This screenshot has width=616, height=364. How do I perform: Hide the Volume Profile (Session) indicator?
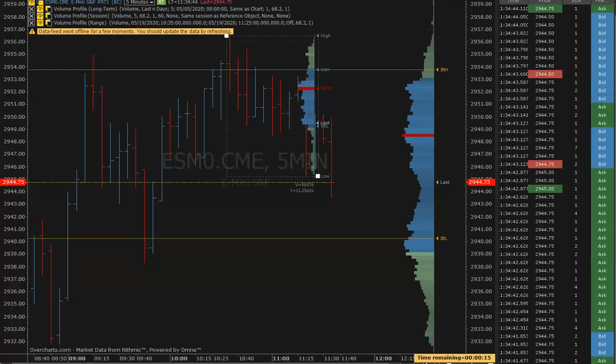[40, 16]
